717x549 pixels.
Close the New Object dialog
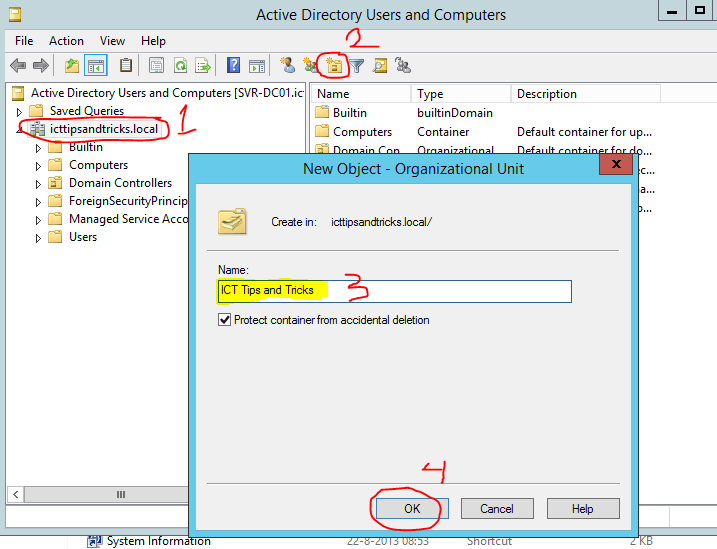(616, 164)
